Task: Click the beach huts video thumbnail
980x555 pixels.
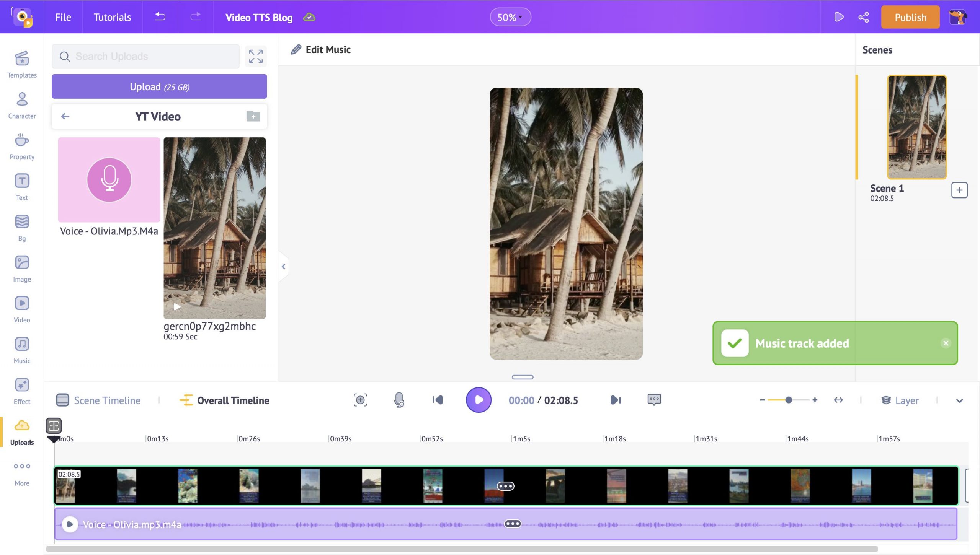Action: click(214, 227)
